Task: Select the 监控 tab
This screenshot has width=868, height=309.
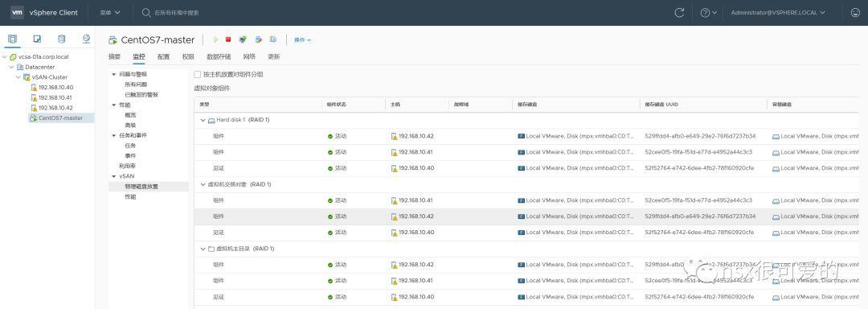Action: coord(139,56)
